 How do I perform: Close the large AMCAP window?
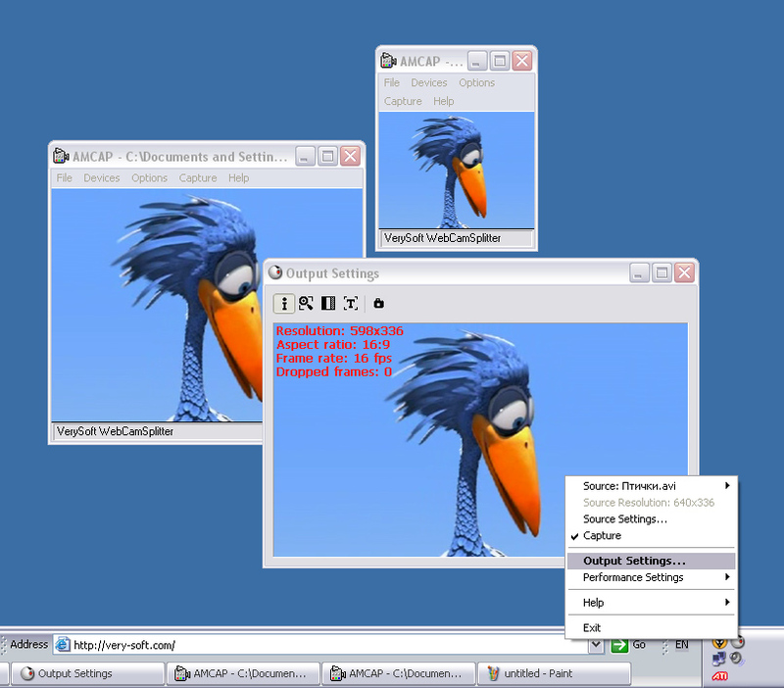pos(351,156)
